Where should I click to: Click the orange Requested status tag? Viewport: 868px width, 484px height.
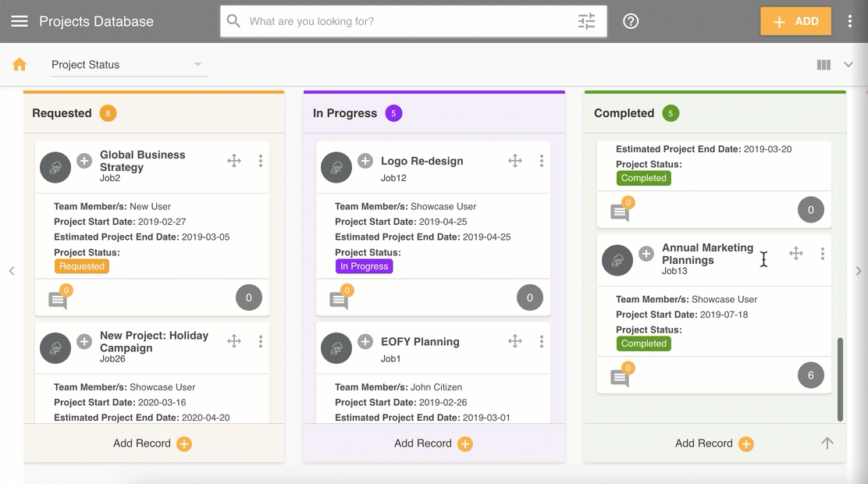click(x=82, y=266)
